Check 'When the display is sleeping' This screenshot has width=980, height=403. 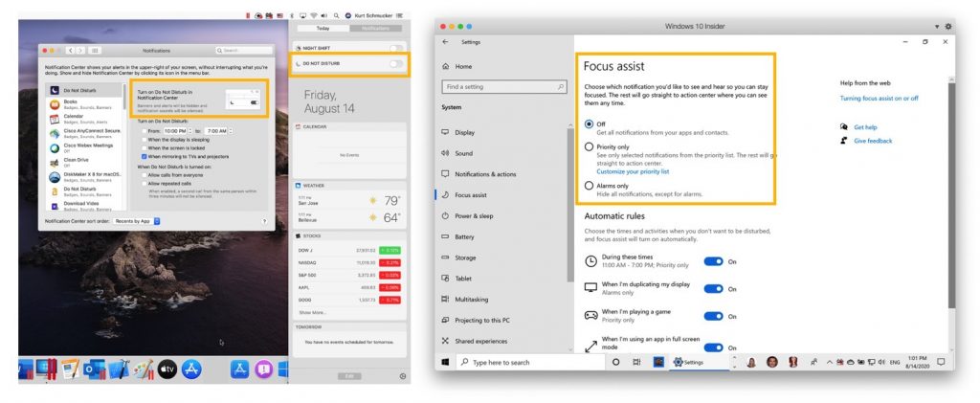coord(145,140)
